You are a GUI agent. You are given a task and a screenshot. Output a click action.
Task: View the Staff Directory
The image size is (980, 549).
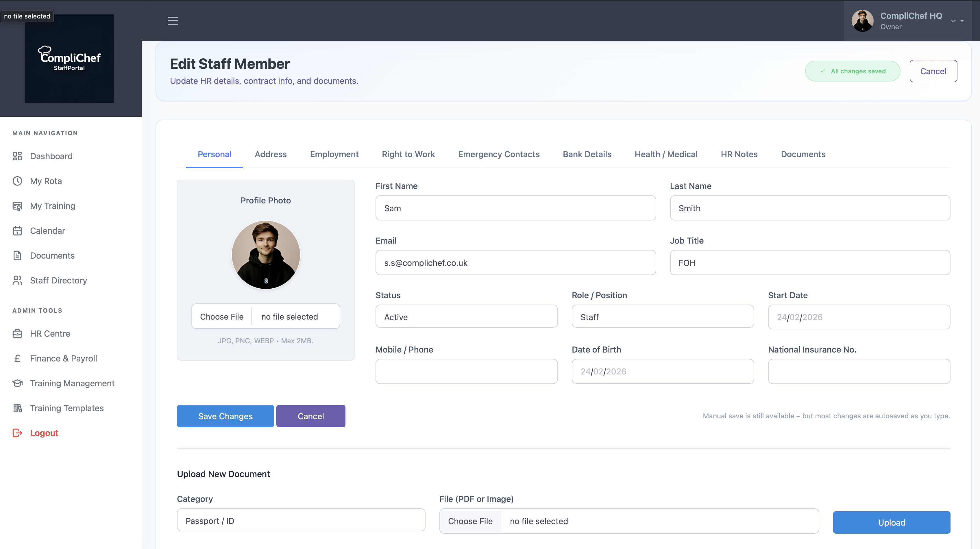pos(59,280)
